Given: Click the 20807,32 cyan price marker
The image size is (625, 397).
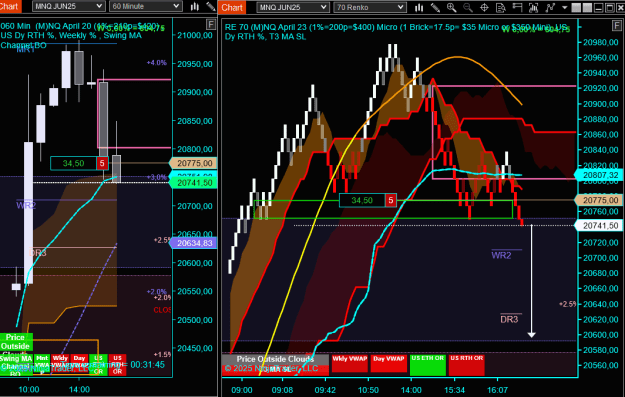Looking at the screenshot, I should tap(598, 175).
